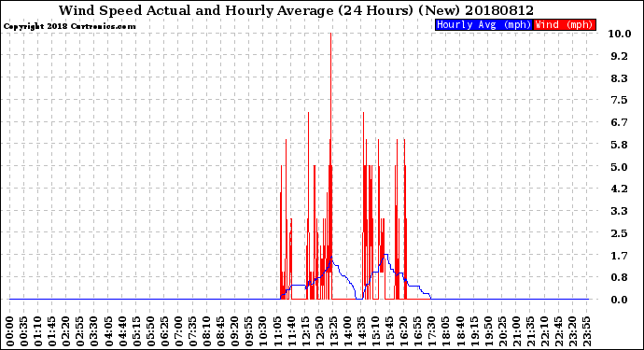Click the tallest red wind spike peak
This screenshot has height=350, width=644.
point(330,34)
